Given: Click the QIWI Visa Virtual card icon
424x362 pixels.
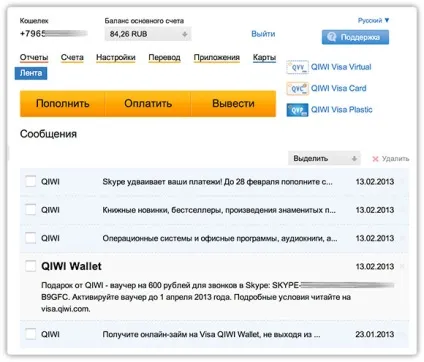Looking at the screenshot, I should pos(297,67).
